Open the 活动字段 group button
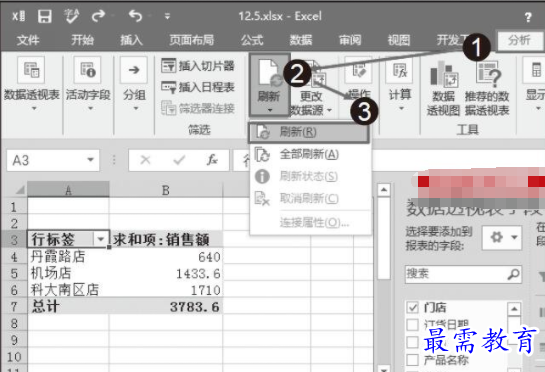Viewport: 545px width, 372px height. tap(88, 83)
